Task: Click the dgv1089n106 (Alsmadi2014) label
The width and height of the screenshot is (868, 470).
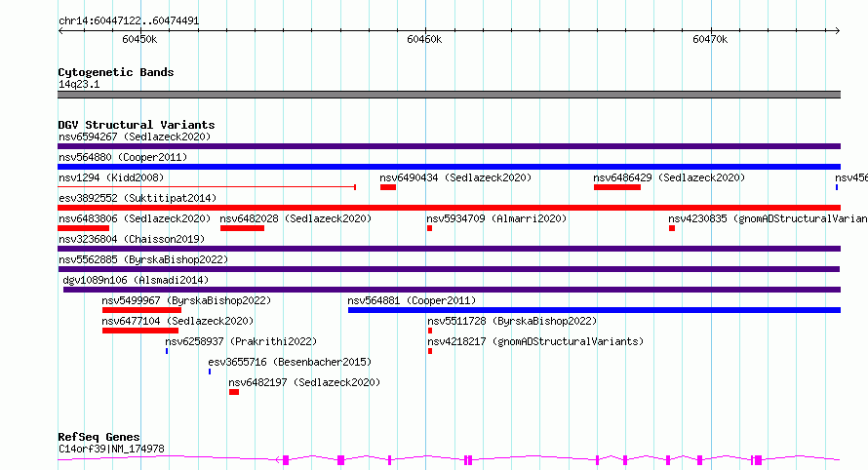Action: tap(136, 280)
